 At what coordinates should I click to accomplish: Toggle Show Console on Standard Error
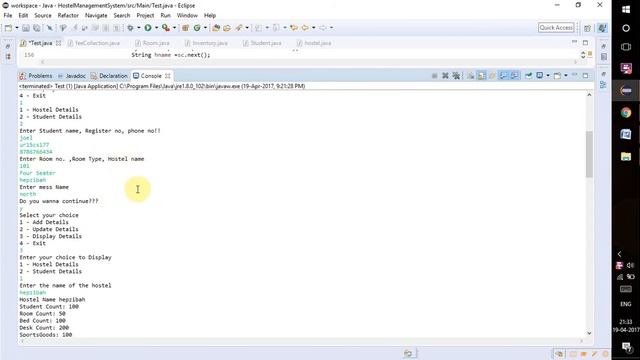tap(514, 76)
